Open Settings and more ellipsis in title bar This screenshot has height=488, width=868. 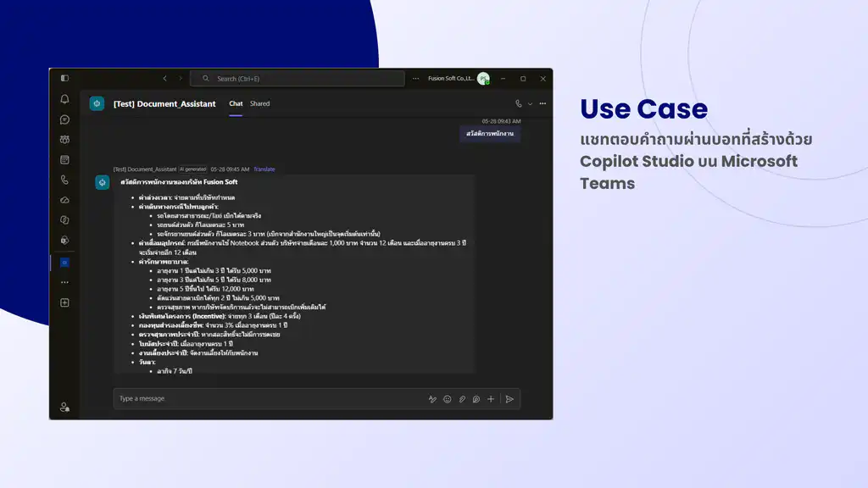pyautogui.click(x=415, y=79)
